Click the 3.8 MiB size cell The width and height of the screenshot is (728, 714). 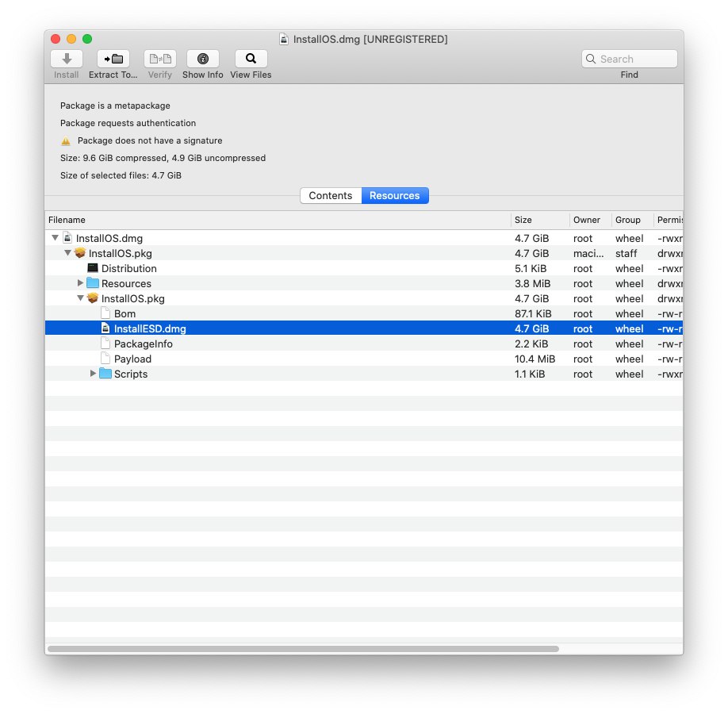coord(533,283)
